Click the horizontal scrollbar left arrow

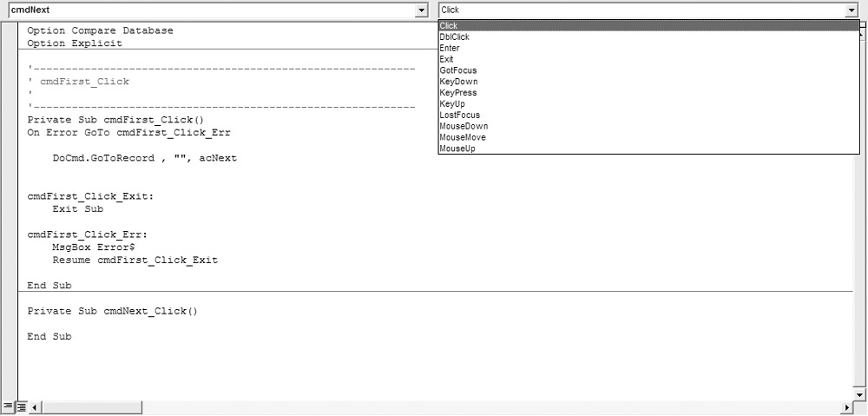[x=35, y=407]
